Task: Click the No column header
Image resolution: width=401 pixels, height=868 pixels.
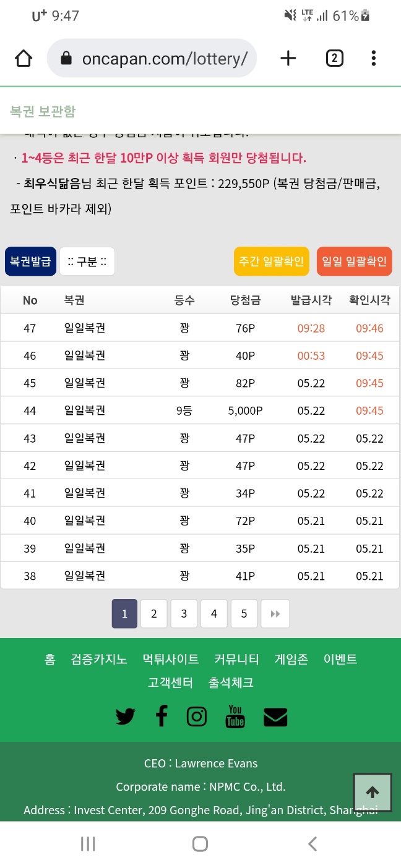Action: (30, 300)
